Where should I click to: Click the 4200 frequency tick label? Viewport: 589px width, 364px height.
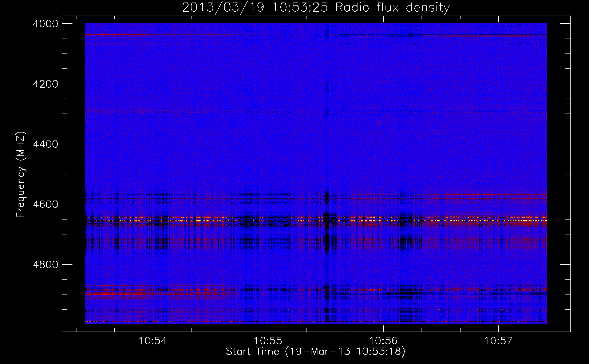[46, 84]
